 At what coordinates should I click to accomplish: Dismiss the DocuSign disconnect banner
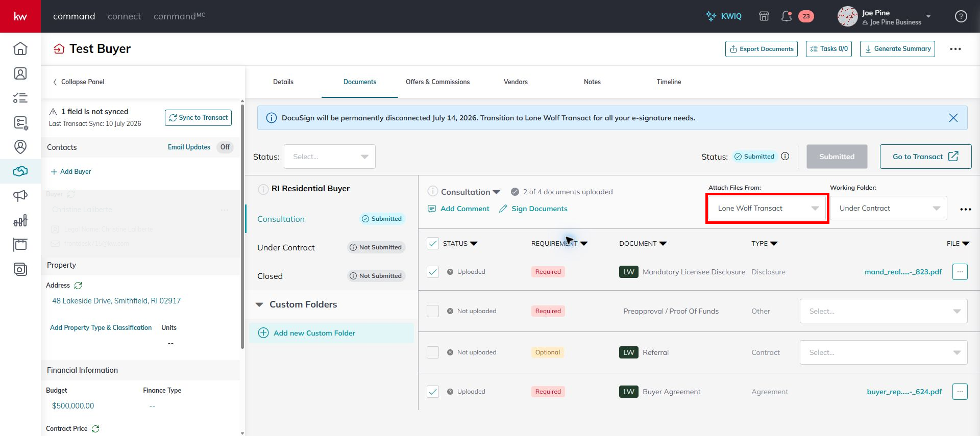pos(953,118)
